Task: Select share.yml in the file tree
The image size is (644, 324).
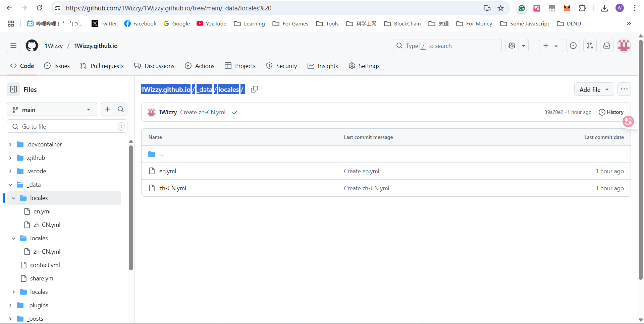Action: tap(42, 278)
